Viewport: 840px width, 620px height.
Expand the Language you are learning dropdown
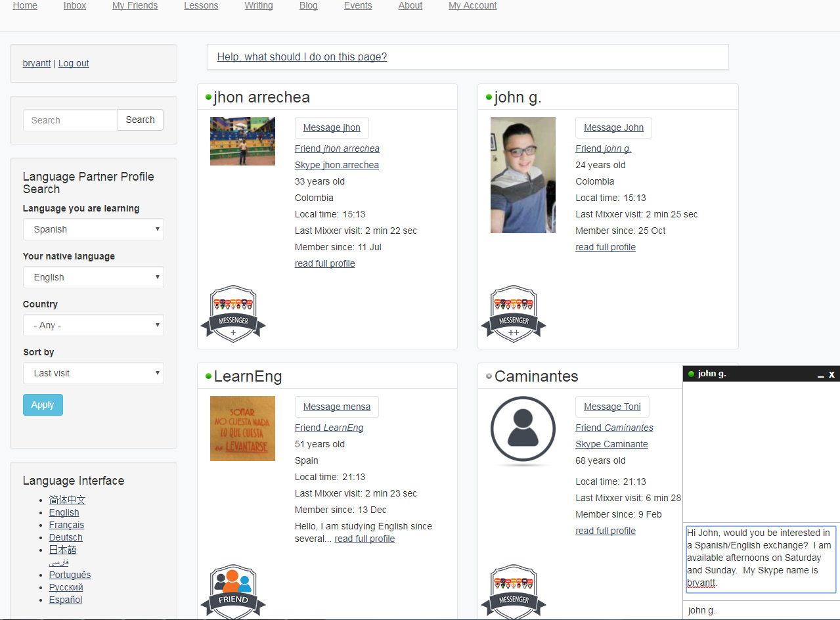tap(93, 229)
